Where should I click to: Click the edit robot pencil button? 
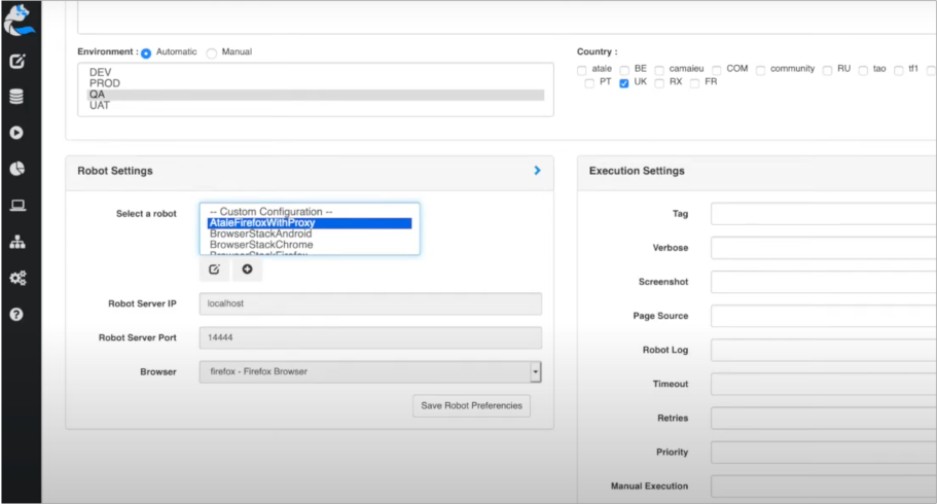pos(214,270)
